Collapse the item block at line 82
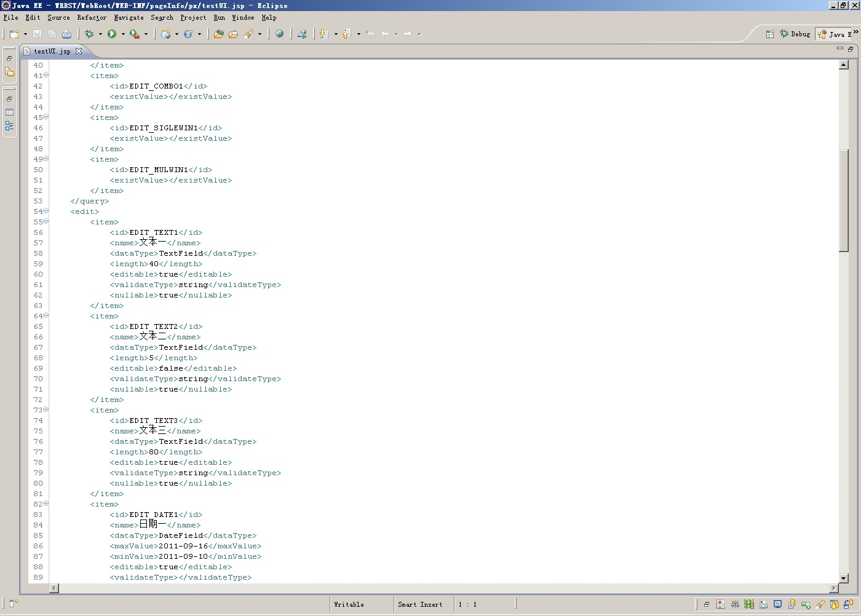This screenshot has width=861, height=616. [46, 503]
